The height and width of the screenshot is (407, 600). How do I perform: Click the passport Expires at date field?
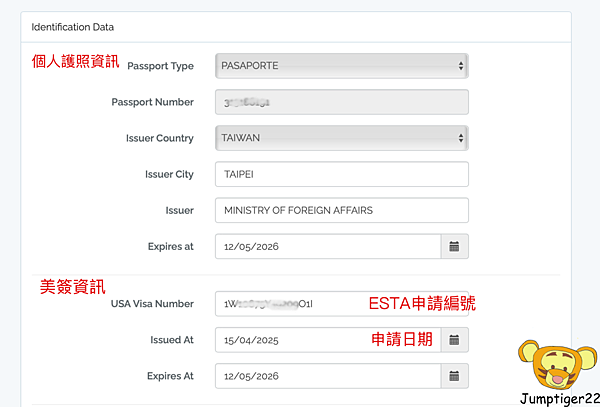point(328,246)
